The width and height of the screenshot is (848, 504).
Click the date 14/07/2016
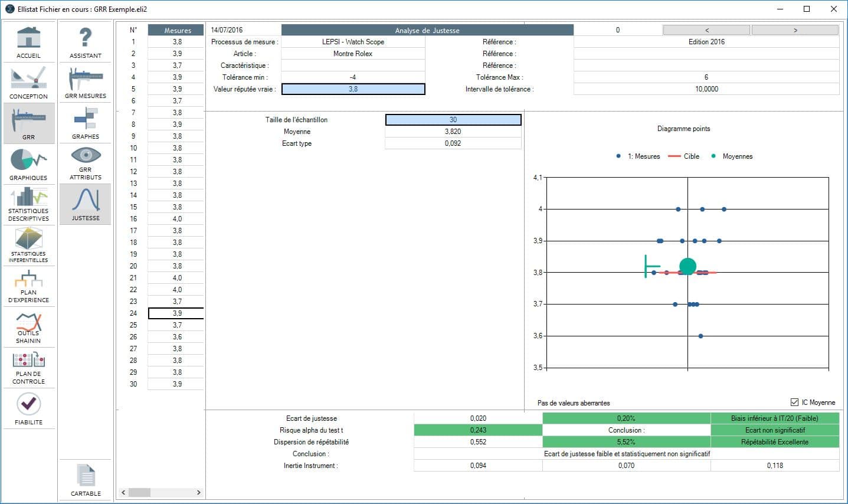(227, 30)
